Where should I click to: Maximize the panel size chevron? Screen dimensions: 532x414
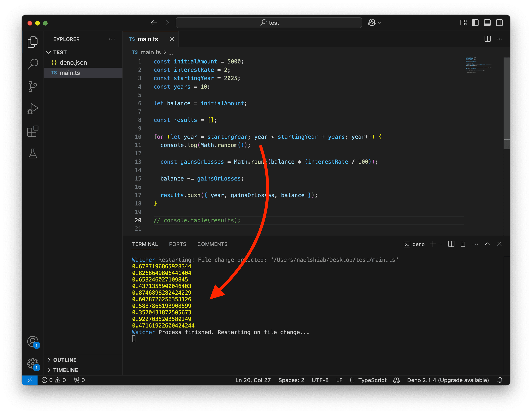[488, 244]
